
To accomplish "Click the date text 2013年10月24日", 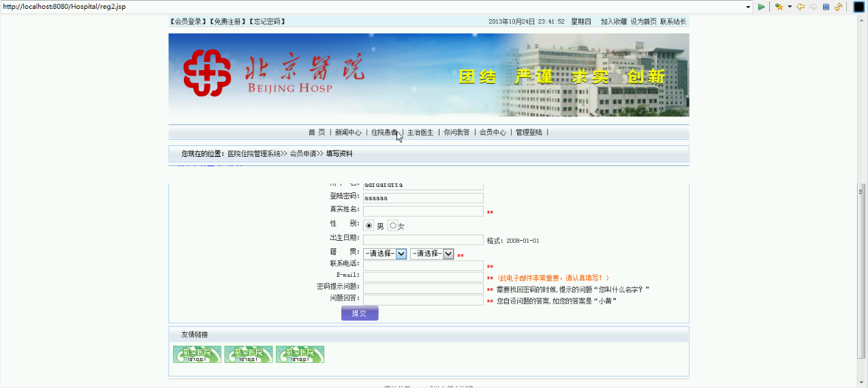I will click(512, 22).
